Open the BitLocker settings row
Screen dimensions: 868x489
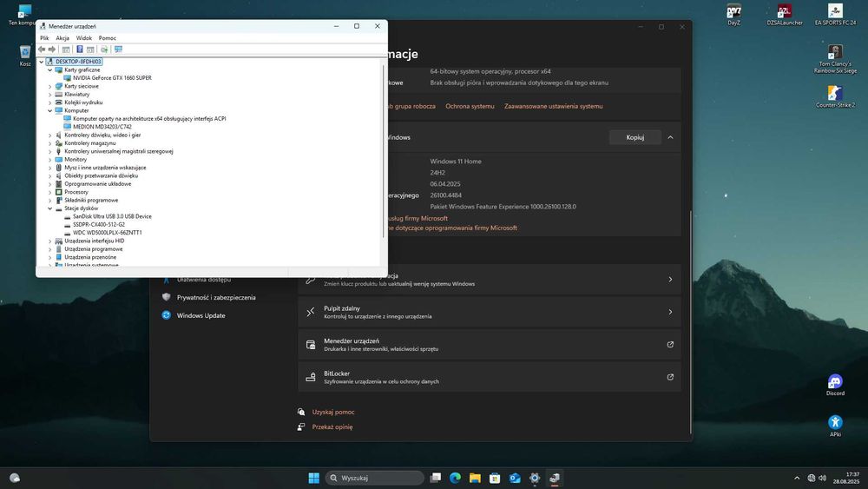point(490,377)
